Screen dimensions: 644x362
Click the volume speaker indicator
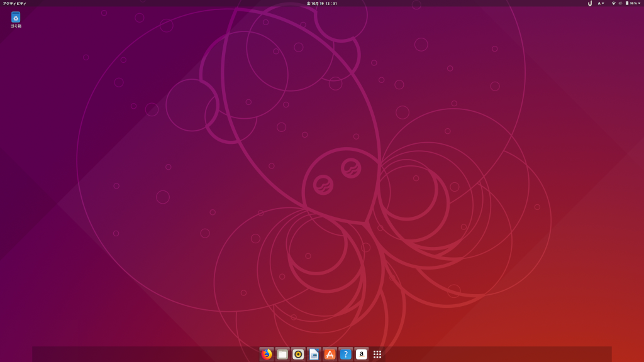(620, 3)
